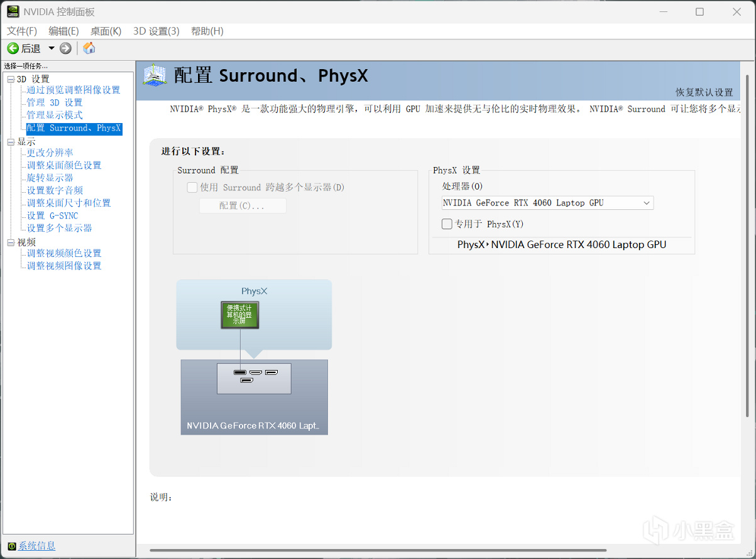Click the Surround PhysX page header icon
The width and height of the screenshot is (756, 559).
tap(155, 75)
